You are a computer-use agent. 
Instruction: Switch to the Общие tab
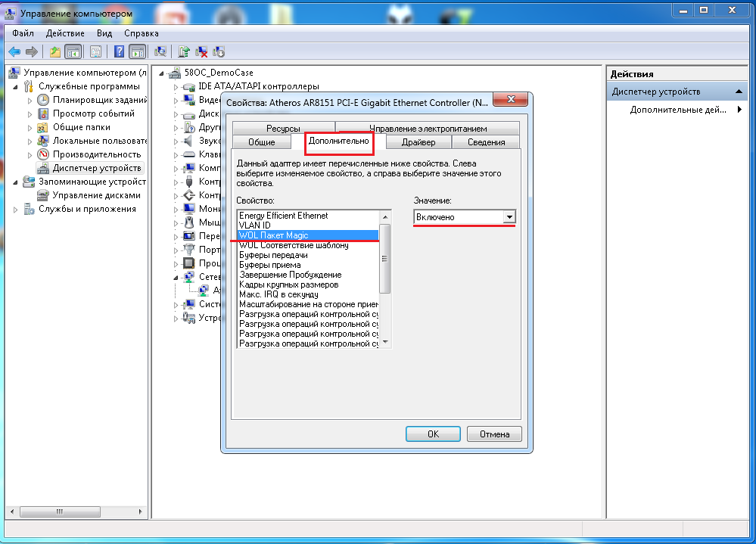(x=262, y=142)
